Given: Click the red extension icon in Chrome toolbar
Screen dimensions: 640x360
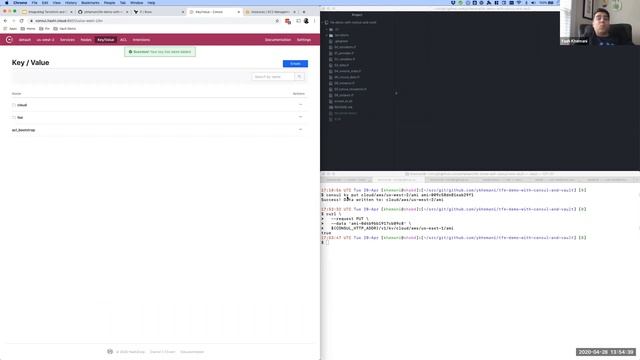Looking at the screenshot, I should click(x=288, y=21).
